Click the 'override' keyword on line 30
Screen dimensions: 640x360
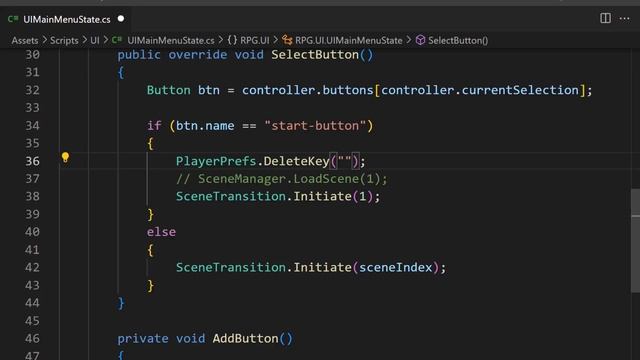click(x=198, y=55)
